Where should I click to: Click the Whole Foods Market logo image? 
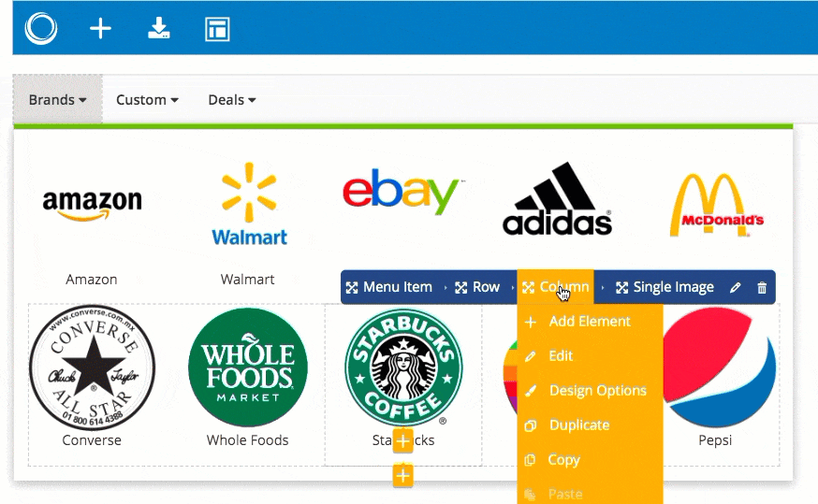[248, 367]
